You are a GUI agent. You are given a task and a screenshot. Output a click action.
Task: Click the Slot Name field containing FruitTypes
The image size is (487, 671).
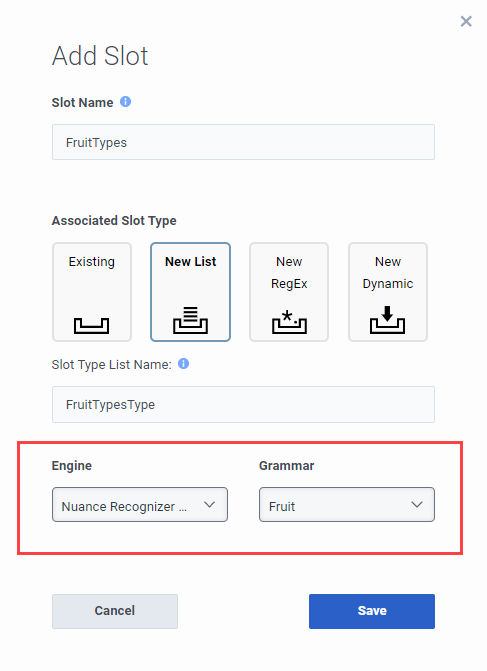[244, 142]
